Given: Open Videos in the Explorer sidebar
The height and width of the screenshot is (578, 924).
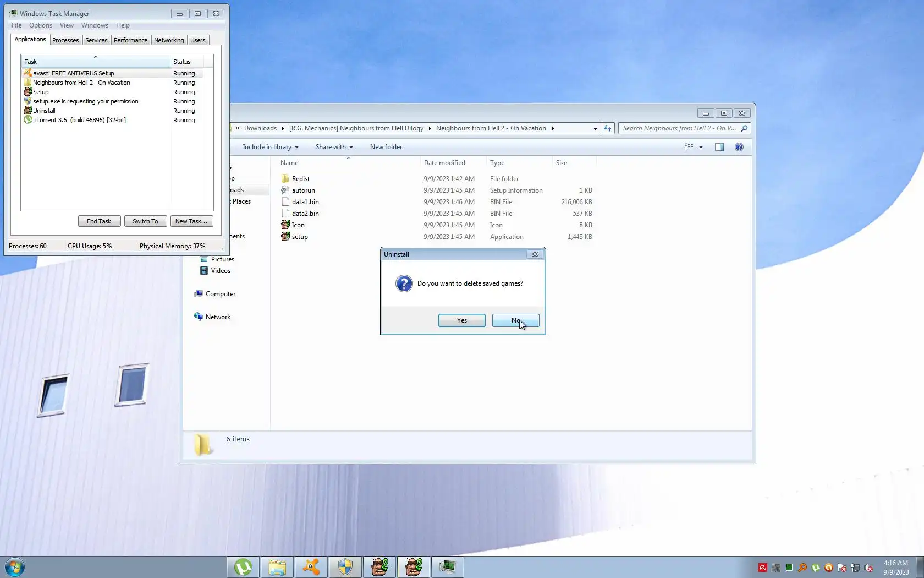Looking at the screenshot, I should 215,271.
